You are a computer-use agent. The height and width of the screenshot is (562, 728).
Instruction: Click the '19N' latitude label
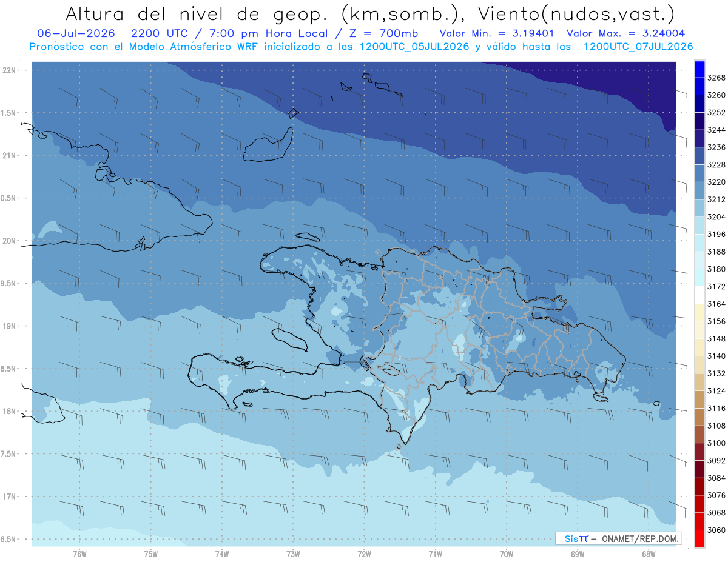[x=9, y=326]
